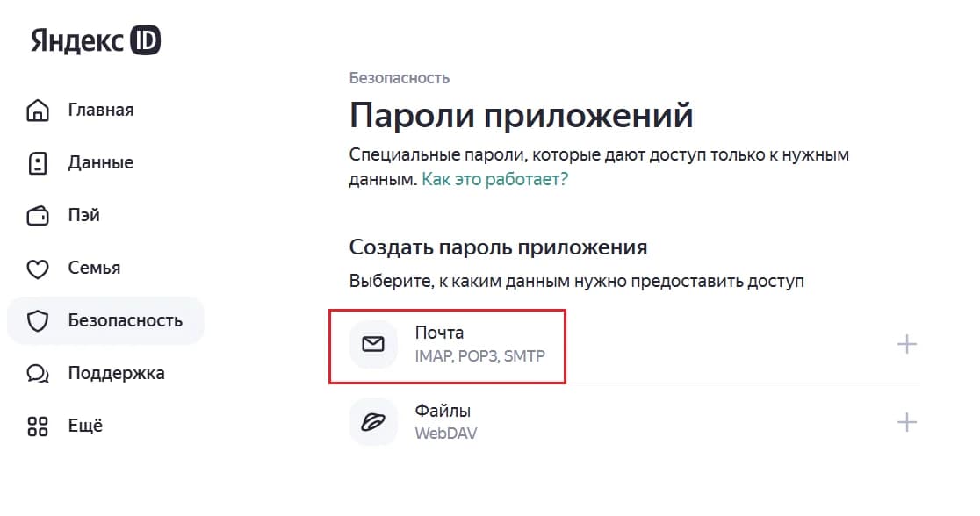The height and width of the screenshot is (516, 980).
Task: Click the Создать пароль приложения heading
Action: [x=498, y=247]
